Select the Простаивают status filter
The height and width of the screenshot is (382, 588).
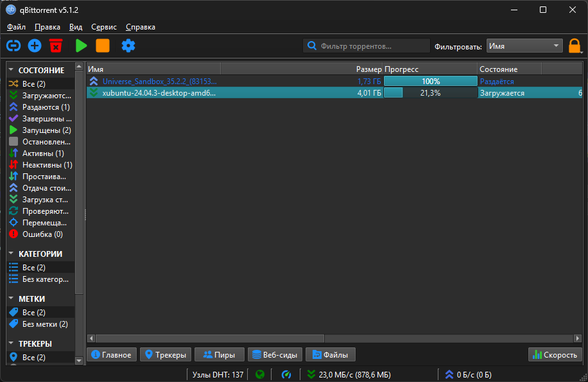tap(40, 176)
